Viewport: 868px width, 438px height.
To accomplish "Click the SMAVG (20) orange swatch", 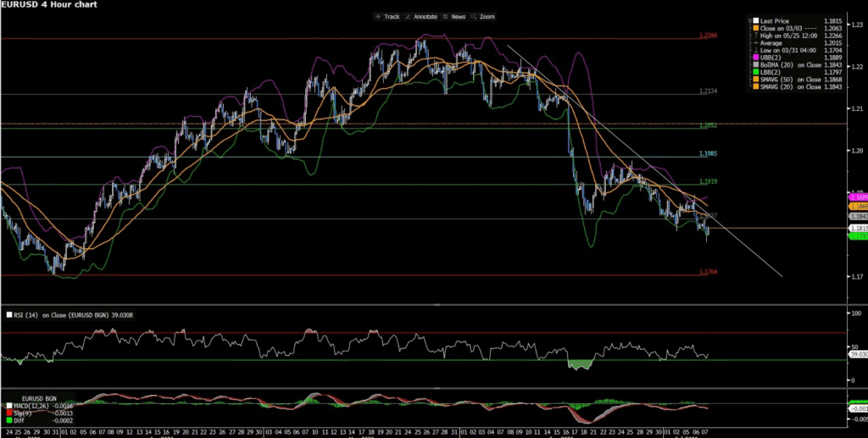I will pyautogui.click(x=756, y=86).
